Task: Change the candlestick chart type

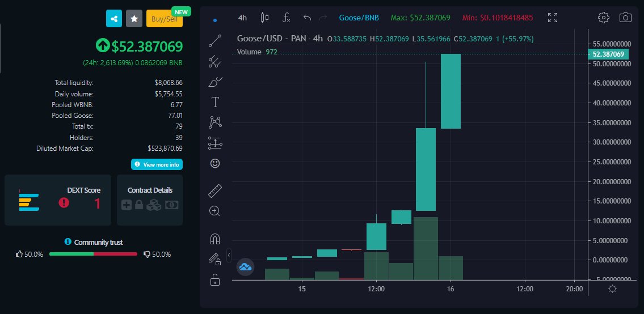Action: pos(264,18)
